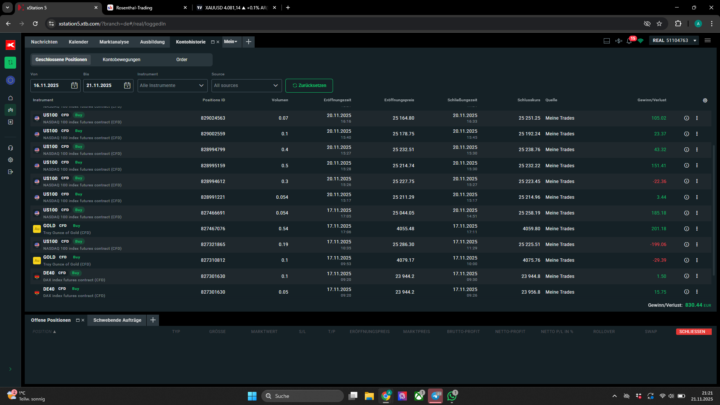720x405 pixels.
Task: Sort open positions by POSITION column
Action: [x=44, y=332]
